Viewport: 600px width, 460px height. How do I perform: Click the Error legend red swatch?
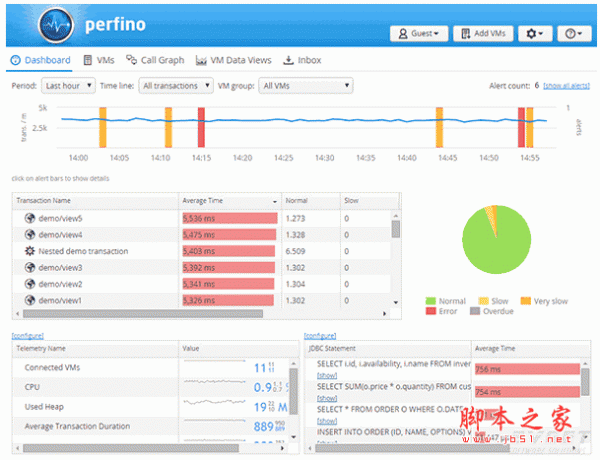[x=431, y=311]
